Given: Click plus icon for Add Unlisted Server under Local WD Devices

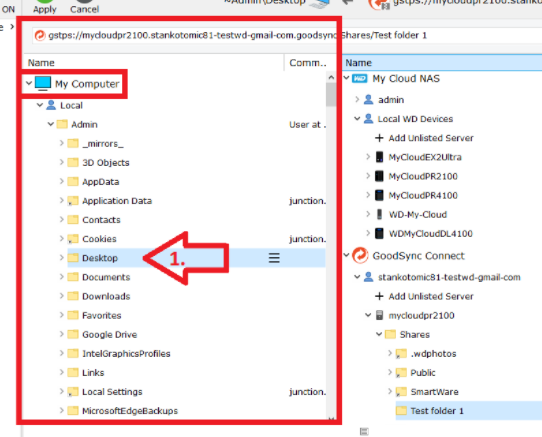Looking at the screenshot, I should (x=379, y=138).
